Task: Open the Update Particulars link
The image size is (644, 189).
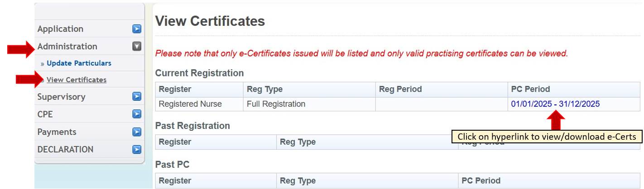Action: (79, 63)
